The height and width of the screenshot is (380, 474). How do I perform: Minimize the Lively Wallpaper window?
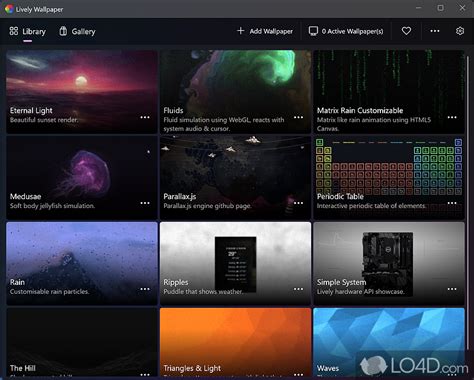(x=419, y=8)
